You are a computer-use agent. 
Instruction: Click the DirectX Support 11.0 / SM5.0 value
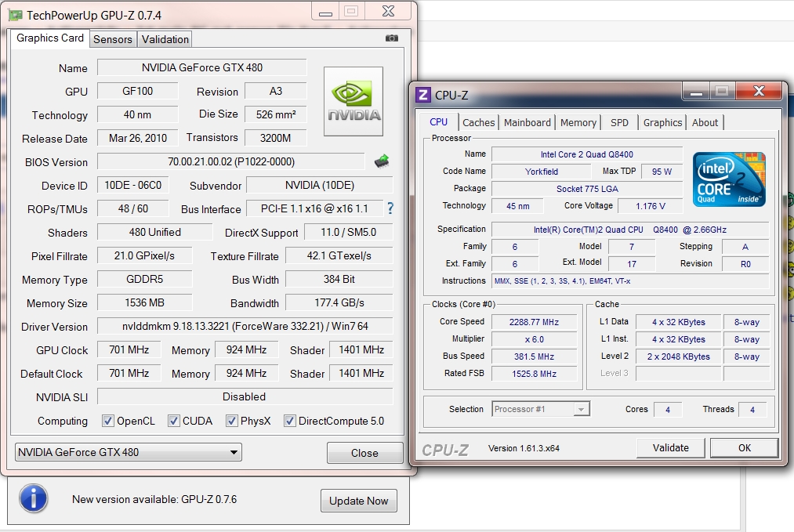[x=348, y=232]
